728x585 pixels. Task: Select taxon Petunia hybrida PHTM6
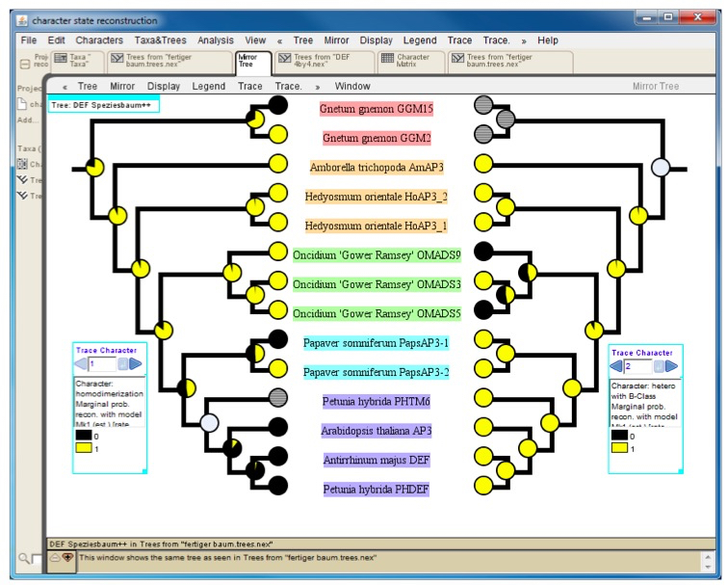(x=377, y=402)
